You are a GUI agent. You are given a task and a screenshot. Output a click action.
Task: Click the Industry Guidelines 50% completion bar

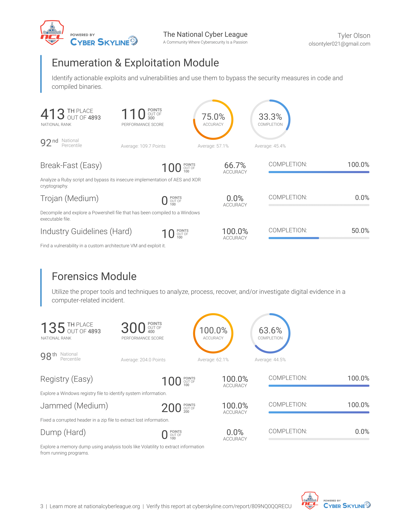coord(319,238)
